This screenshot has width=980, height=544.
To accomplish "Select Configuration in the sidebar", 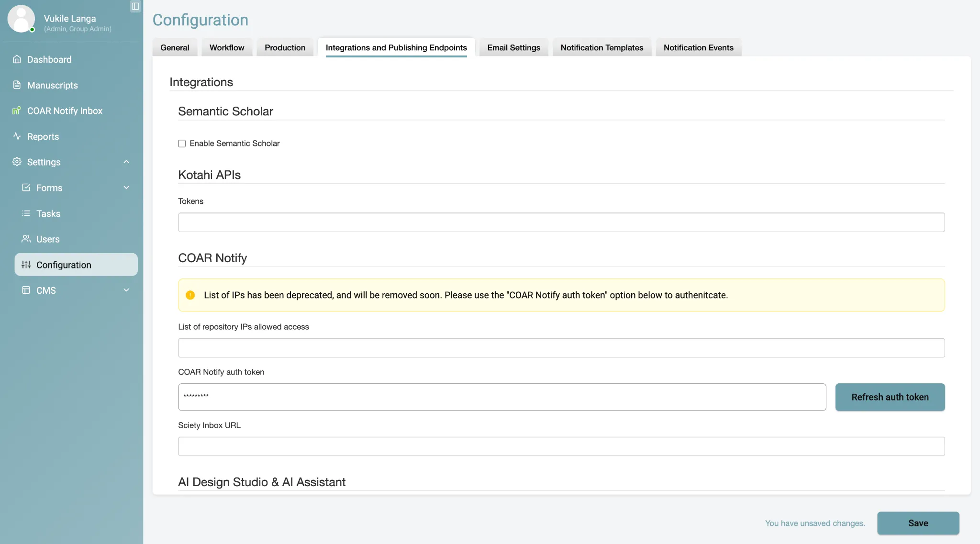I will point(76,265).
